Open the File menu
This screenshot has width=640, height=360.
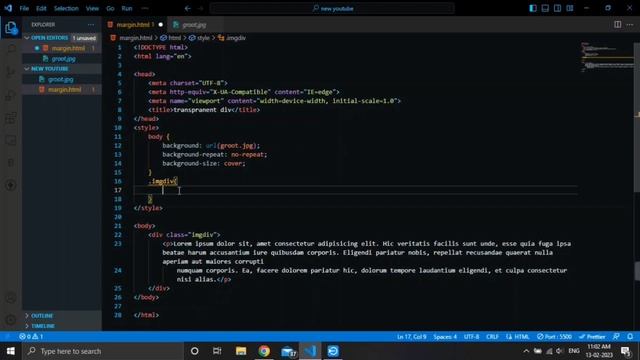click(x=24, y=8)
